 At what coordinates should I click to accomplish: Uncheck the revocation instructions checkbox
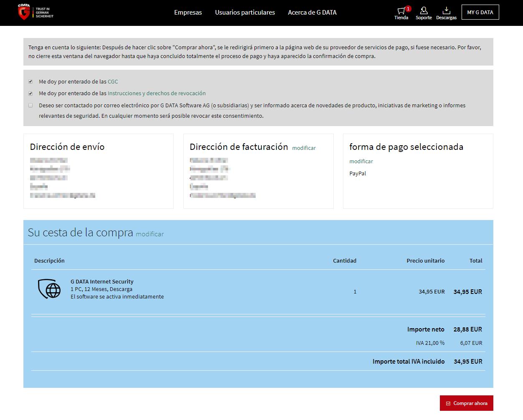click(30, 94)
